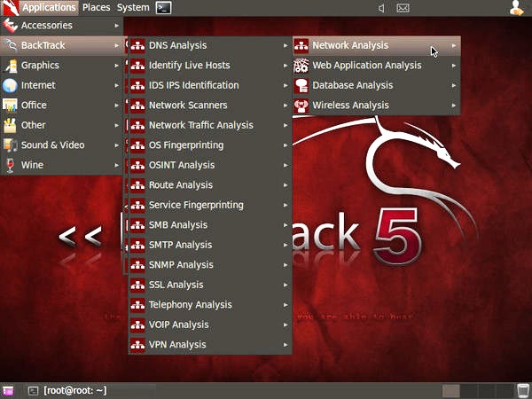Click the DNS Analysis network icon

click(137, 45)
